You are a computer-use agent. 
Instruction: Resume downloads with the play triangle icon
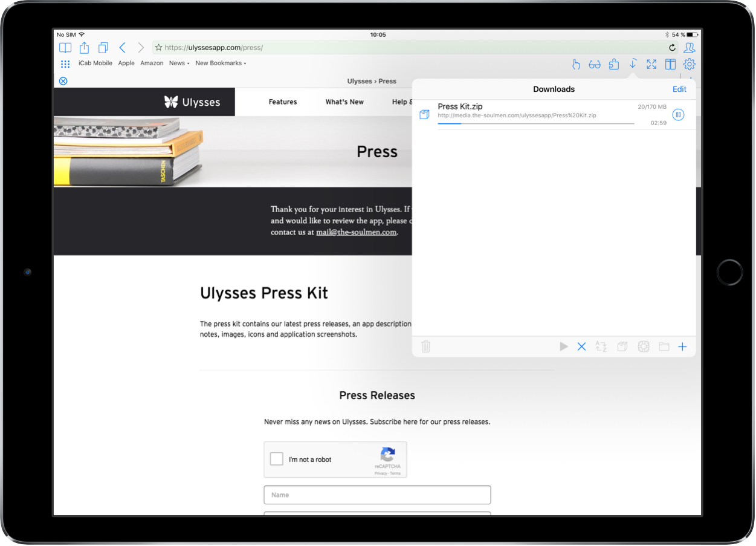[x=564, y=346]
